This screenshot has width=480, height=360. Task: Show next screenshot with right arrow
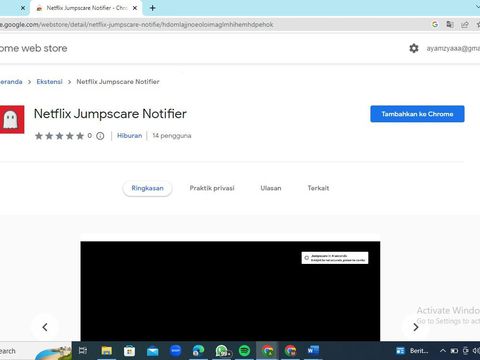[415, 327]
